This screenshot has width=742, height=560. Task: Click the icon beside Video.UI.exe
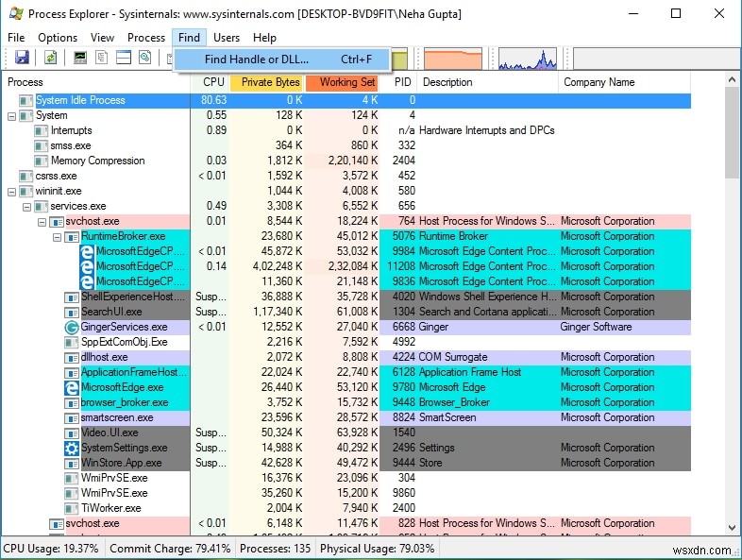pyautogui.click(x=71, y=433)
